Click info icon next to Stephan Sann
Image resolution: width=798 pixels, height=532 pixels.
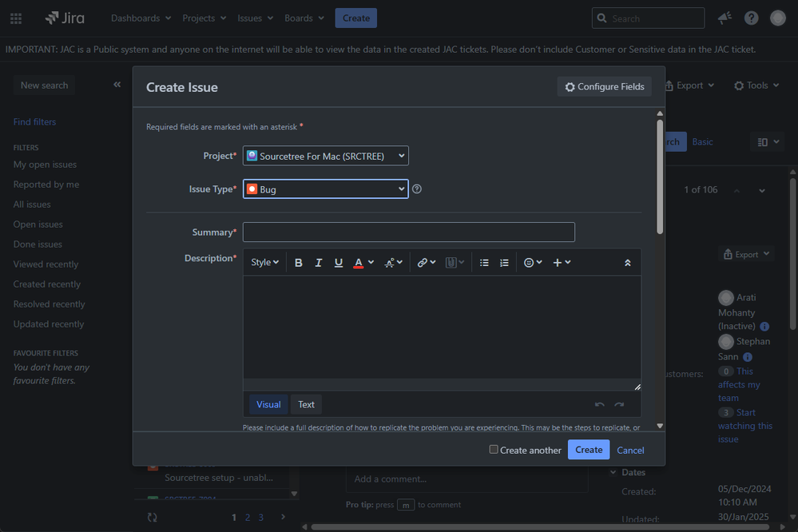[x=748, y=357]
